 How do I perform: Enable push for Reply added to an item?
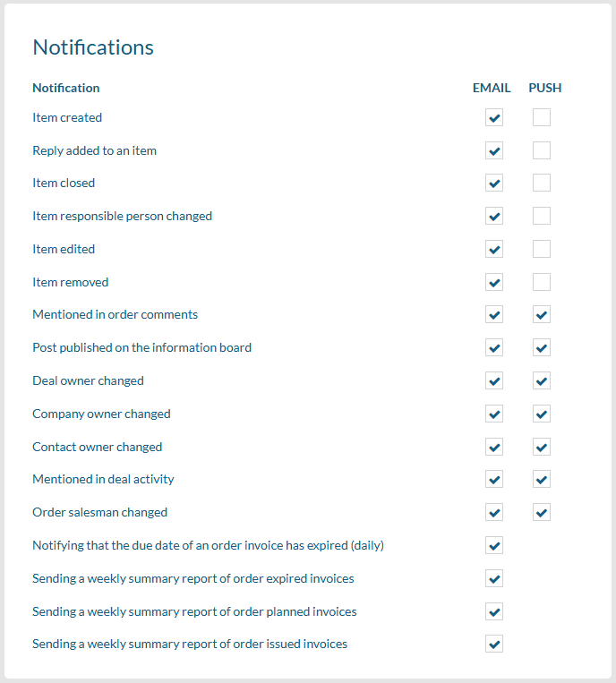[541, 150]
